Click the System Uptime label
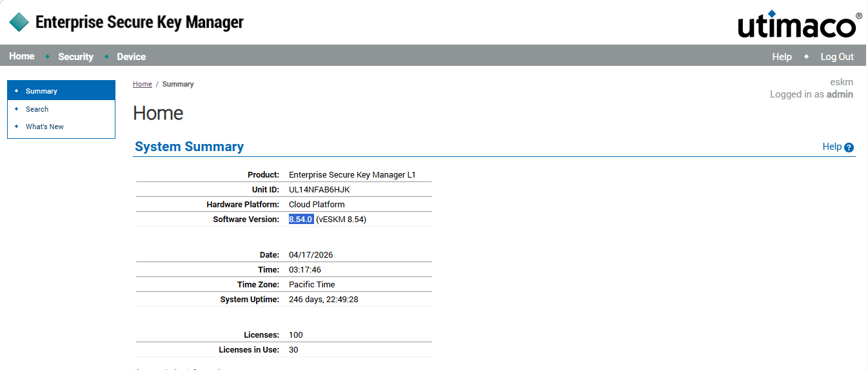 (x=250, y=300)
